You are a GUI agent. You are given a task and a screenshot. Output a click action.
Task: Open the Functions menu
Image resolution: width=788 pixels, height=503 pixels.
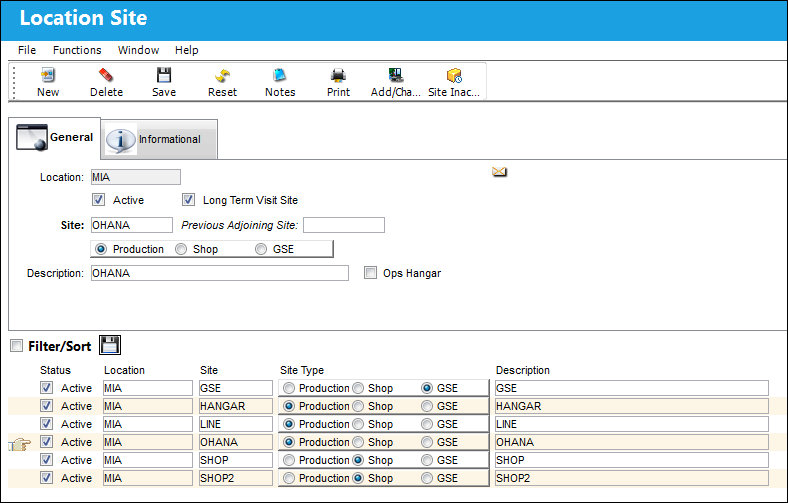point(77,50)
